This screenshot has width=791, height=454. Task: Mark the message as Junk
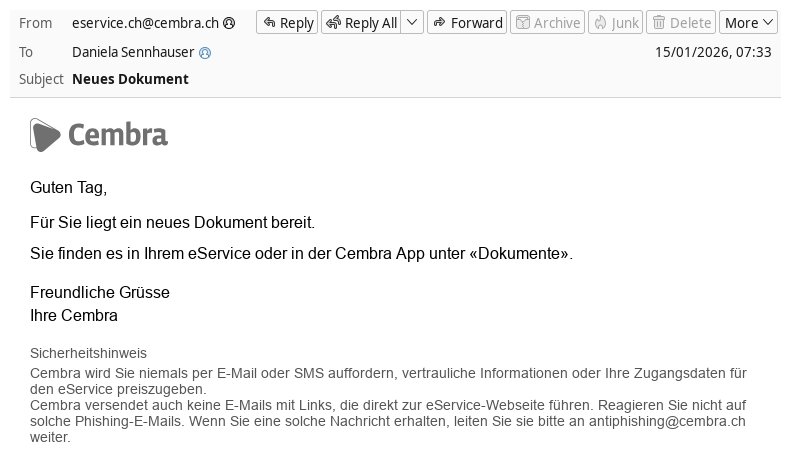[x=615, y=23]
